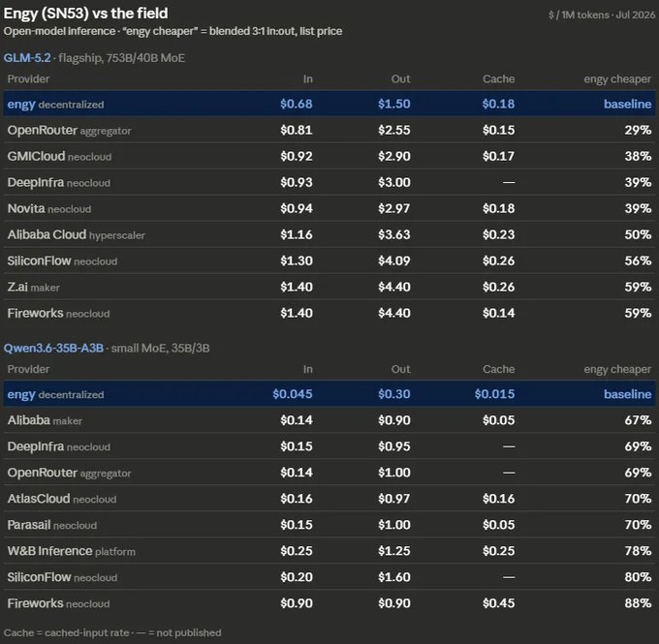Click the engy $0.68 input price
This screenshot has height=644, width=659.
(297, 104)
